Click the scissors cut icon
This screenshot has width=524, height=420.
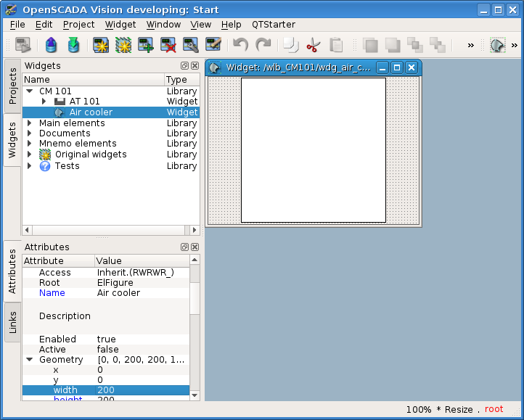pyautogui.click(x=313, y=45)
